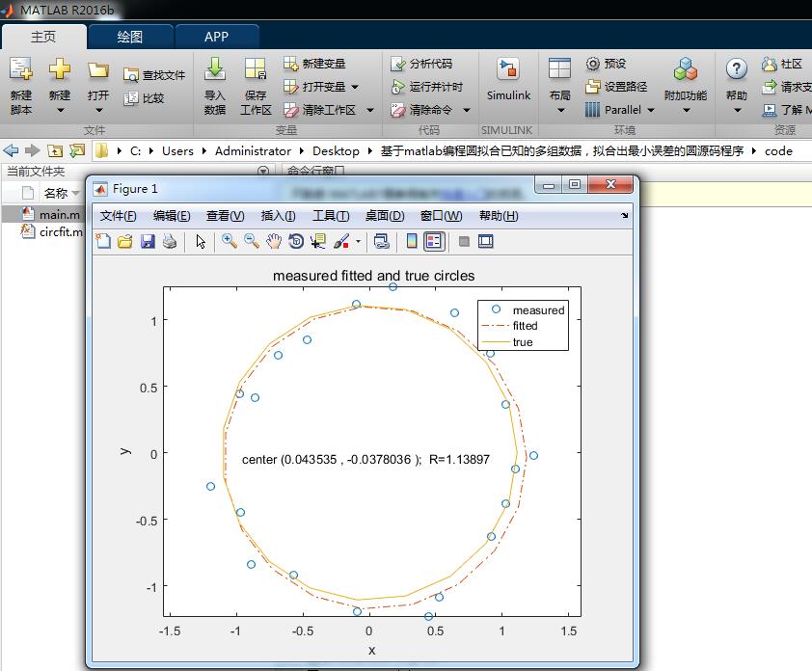This screenshot has height=671, width=812.
Task: Toggle Rotate 3D tool
Action: coord(296,241)
